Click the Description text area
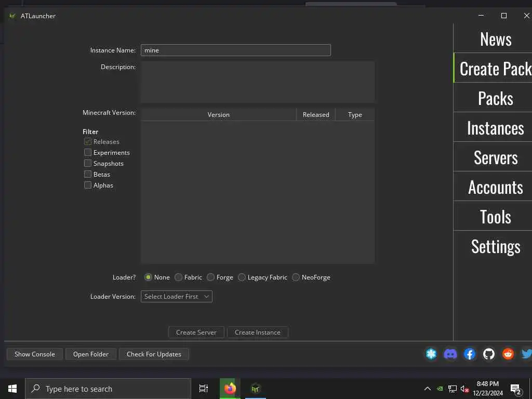 (x=258, y=82)
